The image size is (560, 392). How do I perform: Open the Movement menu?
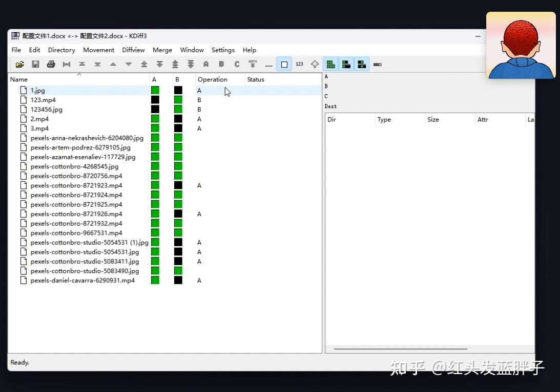point(98,50)
